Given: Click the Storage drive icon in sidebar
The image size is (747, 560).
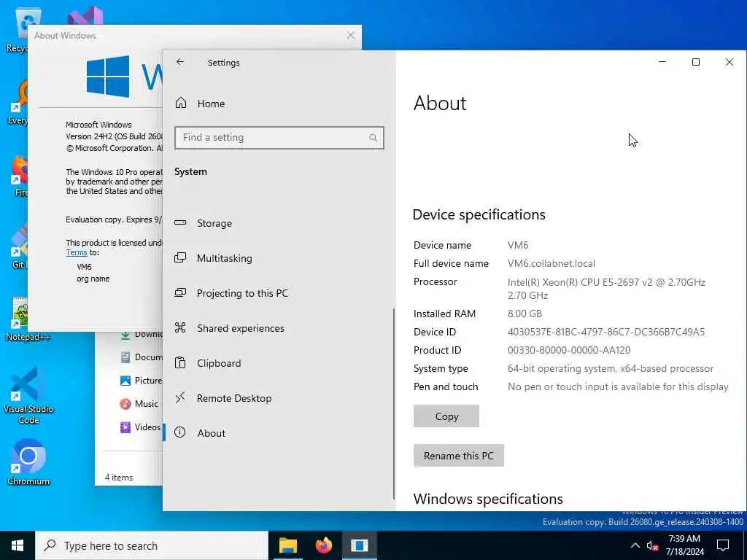Looking at the screenshot, I should click(x=180, y=222).
